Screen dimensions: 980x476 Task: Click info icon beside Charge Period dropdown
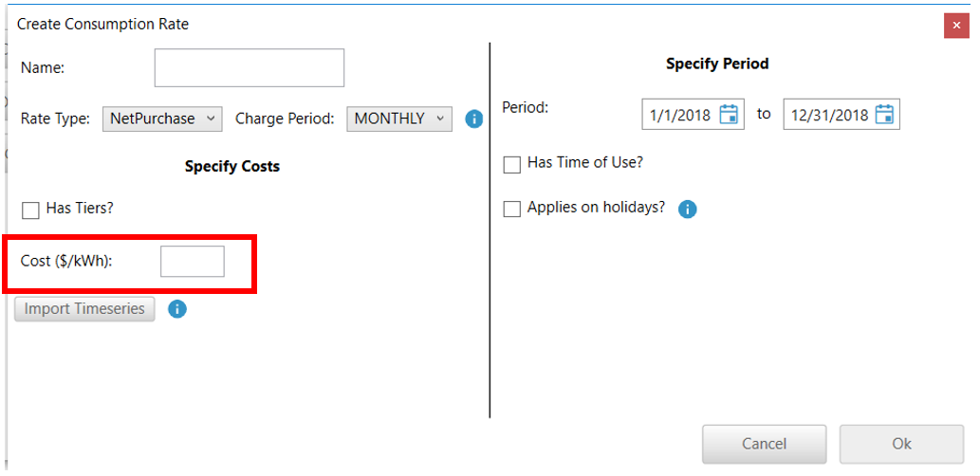473,119
